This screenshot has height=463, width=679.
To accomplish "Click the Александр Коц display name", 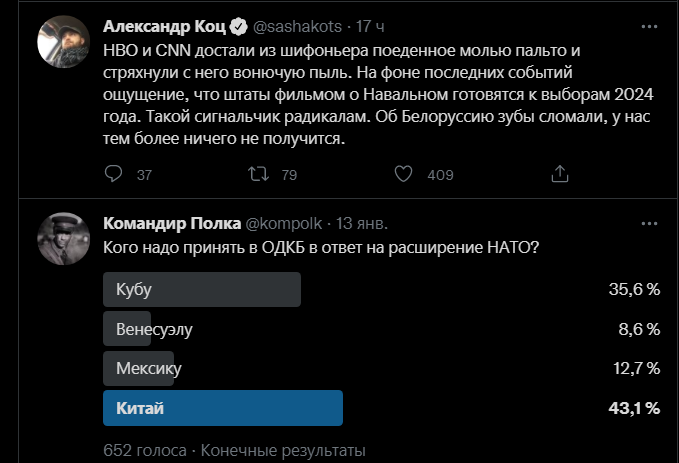I will [165, 27].
